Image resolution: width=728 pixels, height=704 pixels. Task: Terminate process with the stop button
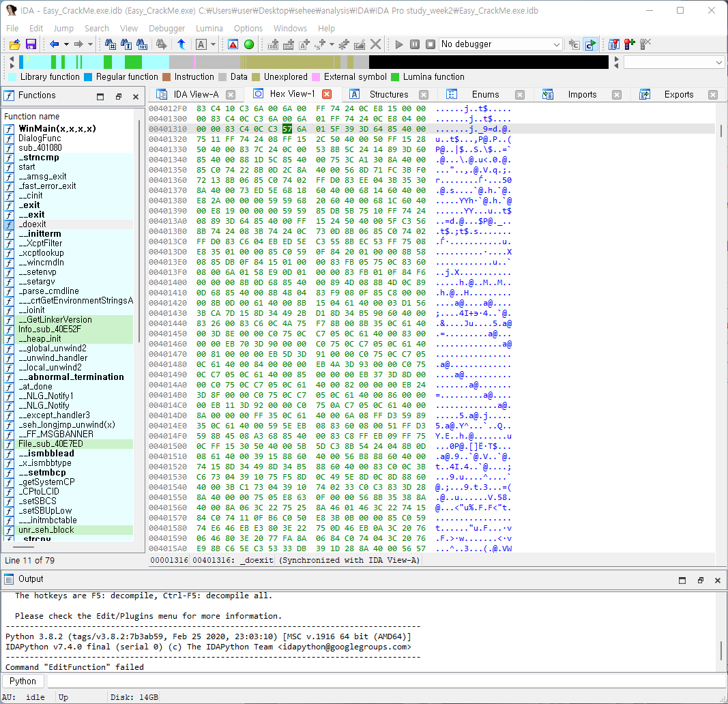point(431,44)
